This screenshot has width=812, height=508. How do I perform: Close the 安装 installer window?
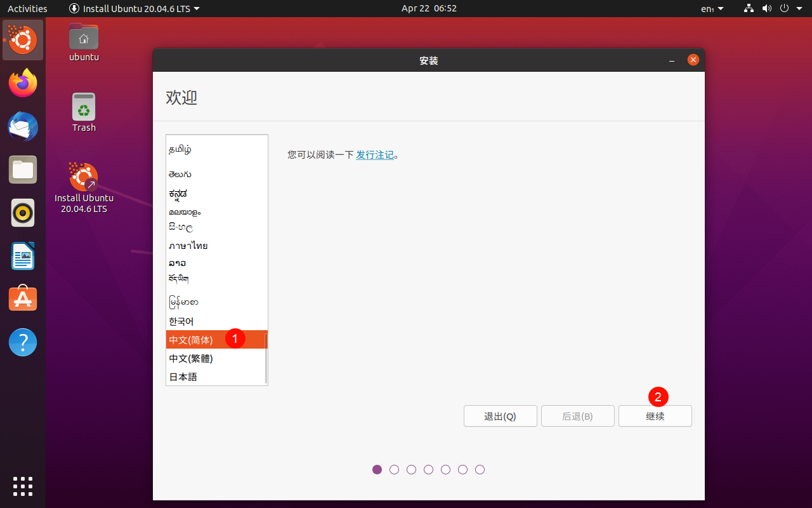pyautogui.click(x=693, y=60)
